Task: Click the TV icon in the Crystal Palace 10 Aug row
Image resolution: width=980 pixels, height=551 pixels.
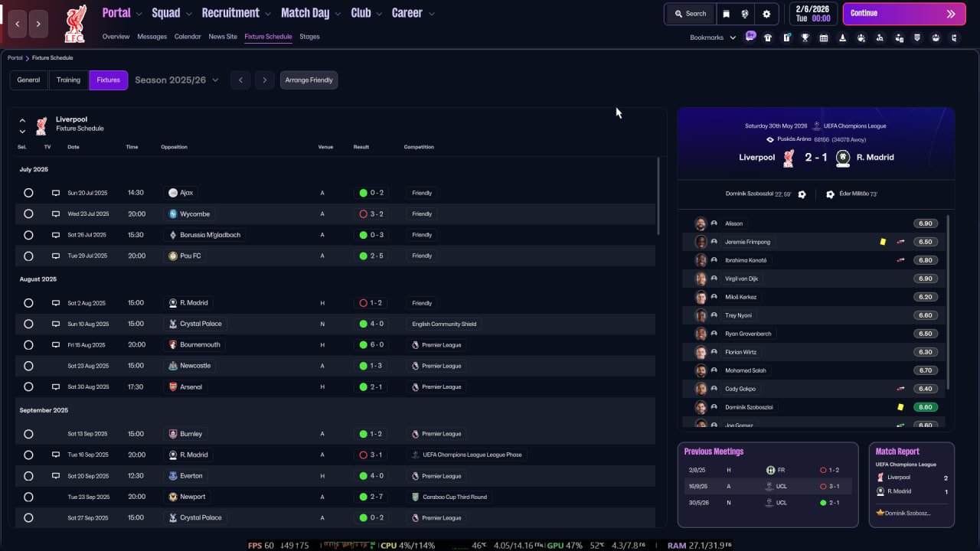Action: tap(56, 324)
